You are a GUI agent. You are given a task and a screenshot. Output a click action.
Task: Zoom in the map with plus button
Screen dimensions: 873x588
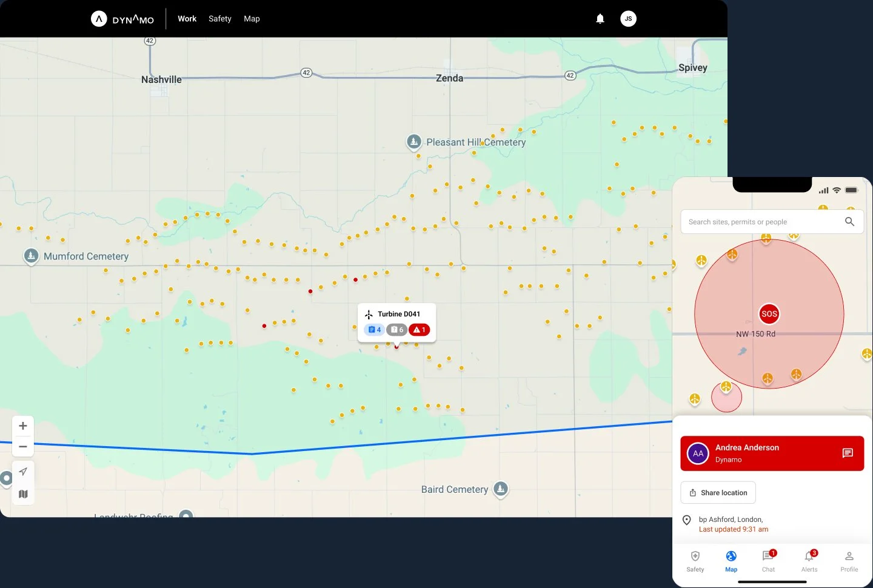click(23, 426)
